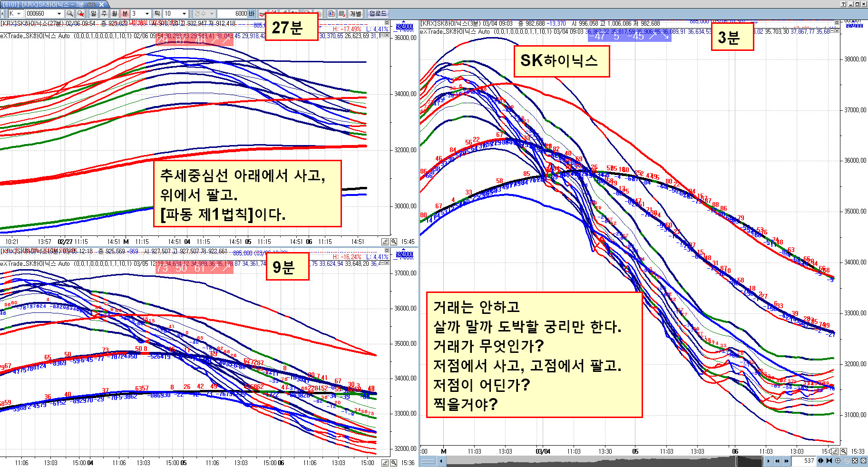Click the zoom magnifier icon in 3분 chart
868x467 pixels.
coord(844,451)
